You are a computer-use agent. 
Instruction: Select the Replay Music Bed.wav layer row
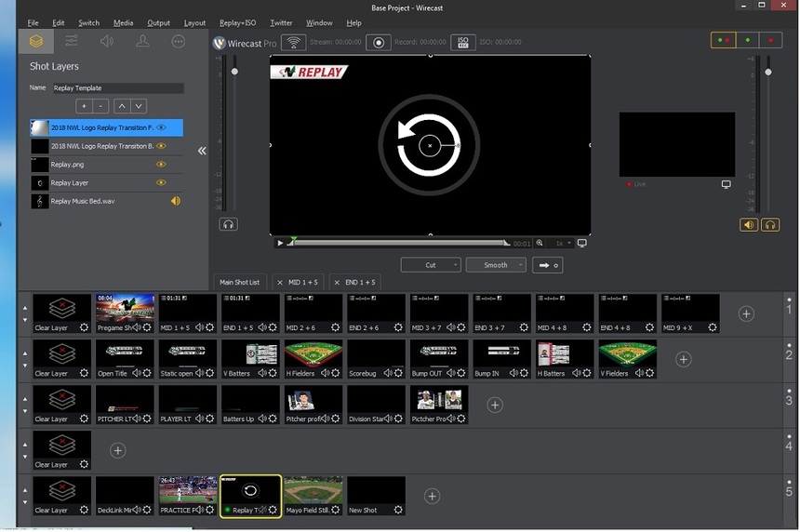[107, 201]
